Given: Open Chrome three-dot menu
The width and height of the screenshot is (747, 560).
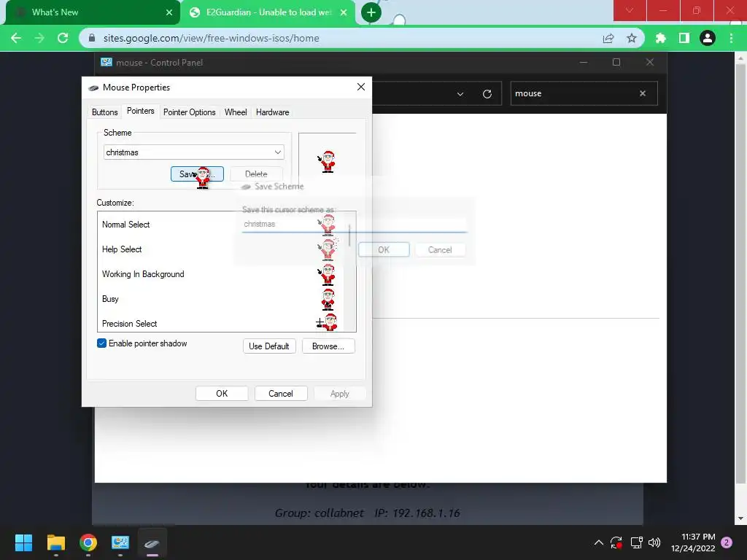Looking at the screenshot, I should click(x=731, y=38).
